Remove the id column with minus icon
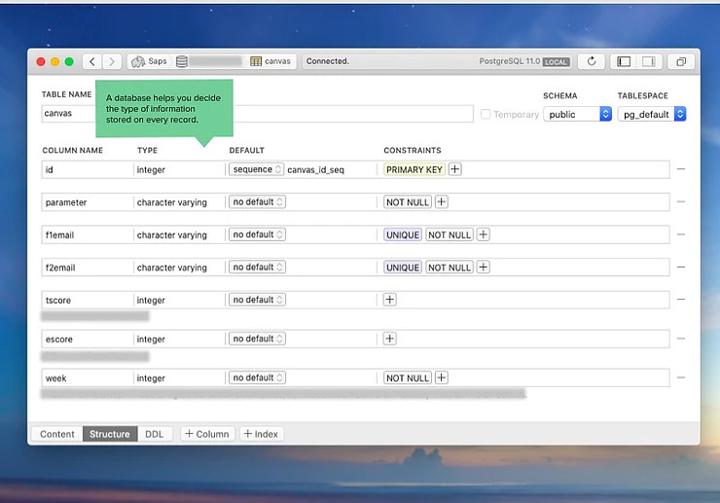The width and height of the screenshot is (720, 503). click(681, 169)
